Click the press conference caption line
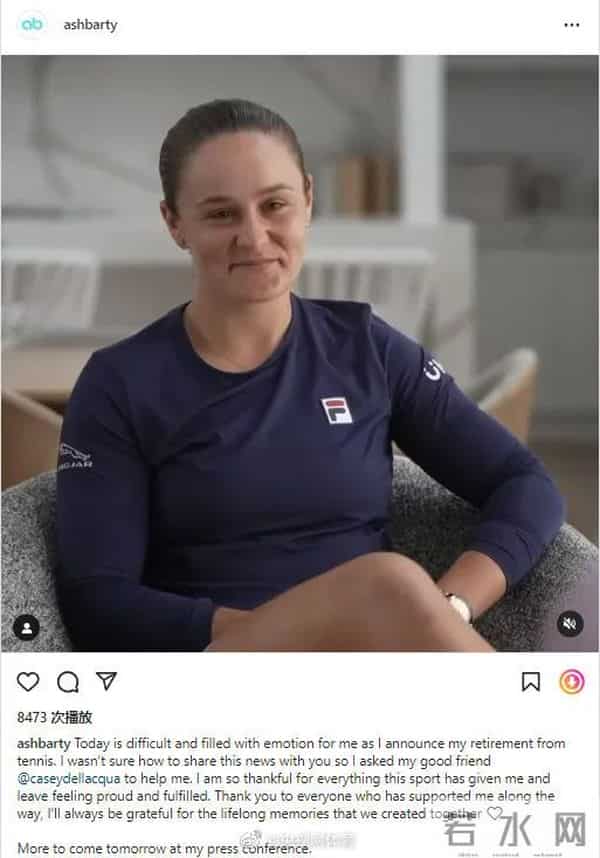 tap(164, 849)
